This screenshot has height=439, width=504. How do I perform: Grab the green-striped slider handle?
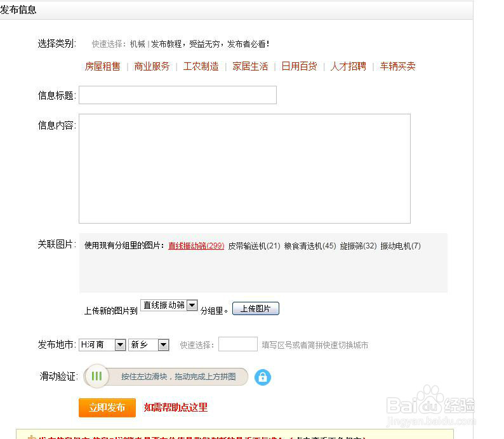[x=96, y=376]
